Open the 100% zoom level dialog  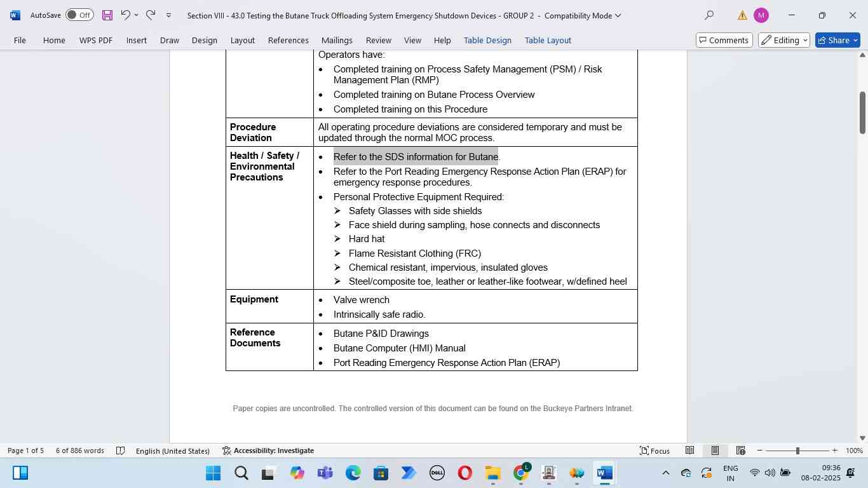click(854, 451)
